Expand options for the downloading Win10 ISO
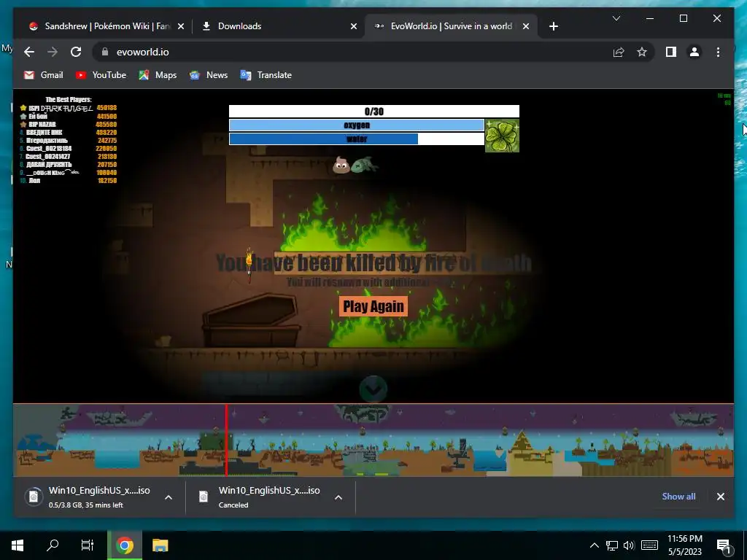This screenshot has width=747, height=560. [169, 497]
